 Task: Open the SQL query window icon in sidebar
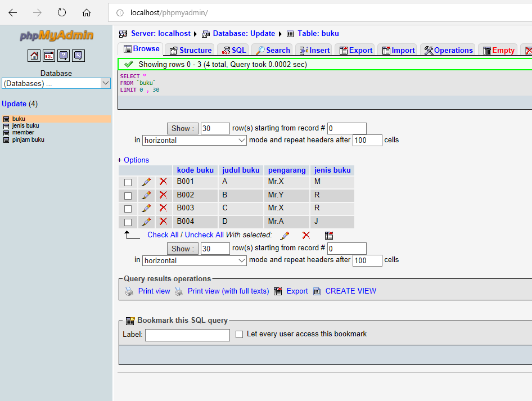coord(49,55)
